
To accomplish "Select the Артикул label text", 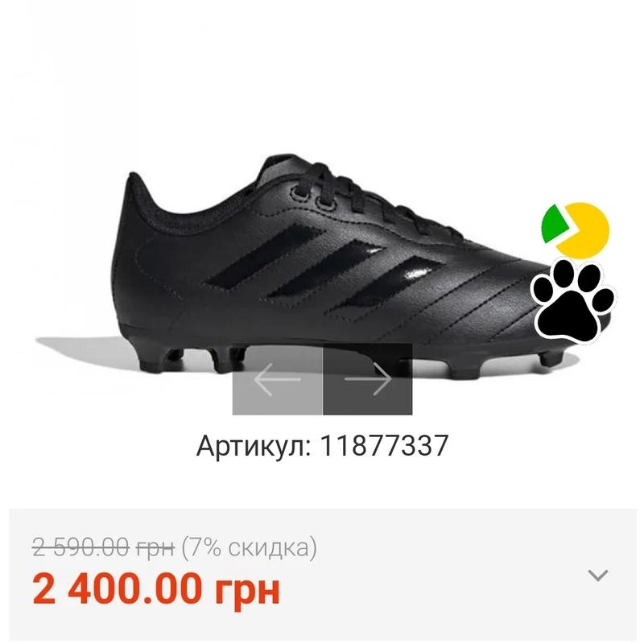I will coord(254,446).
